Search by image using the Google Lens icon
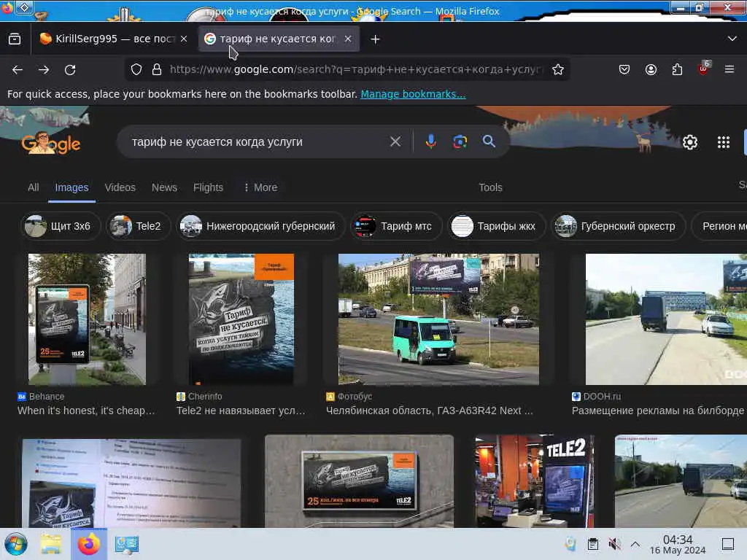The width and height of the screenshot is (747, 560). pyautogui.click(x=460, y=141)
